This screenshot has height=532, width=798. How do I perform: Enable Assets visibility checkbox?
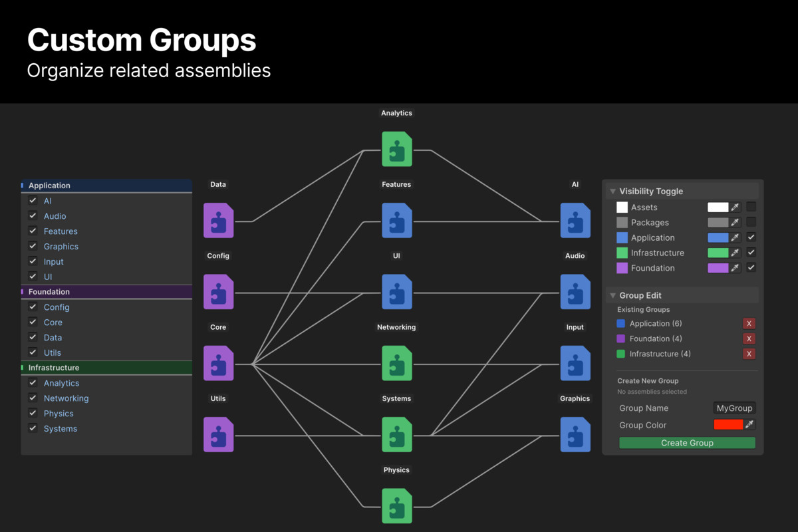[751, 207]
